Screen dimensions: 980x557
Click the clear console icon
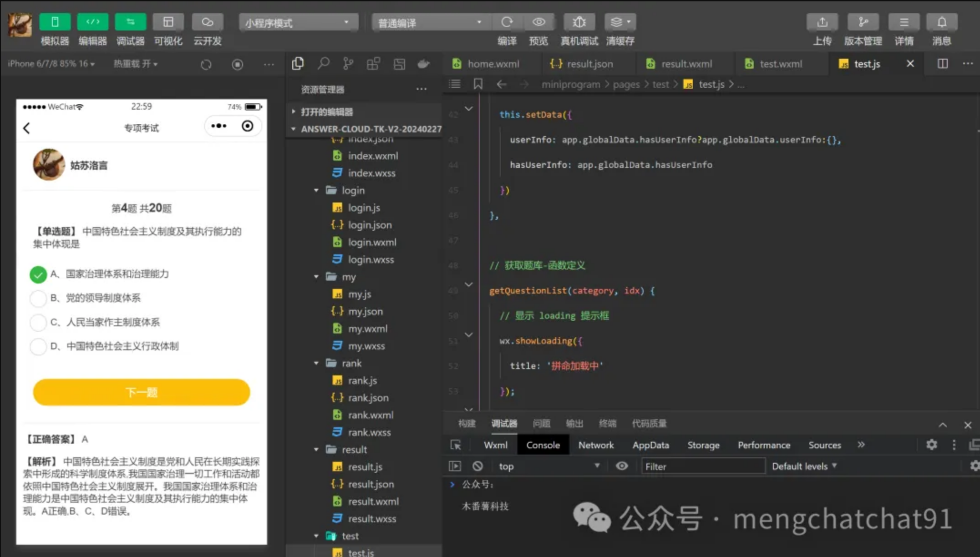coord(477,466)
